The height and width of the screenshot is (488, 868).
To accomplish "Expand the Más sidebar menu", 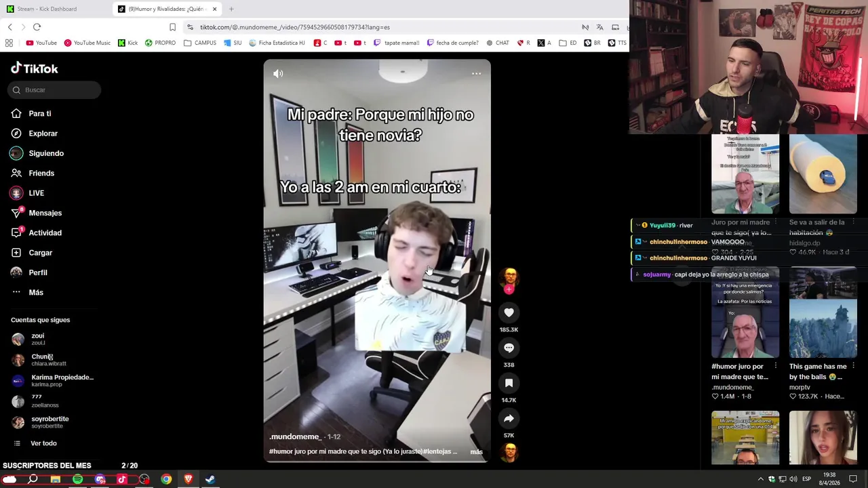I will [x=35, y=292].
